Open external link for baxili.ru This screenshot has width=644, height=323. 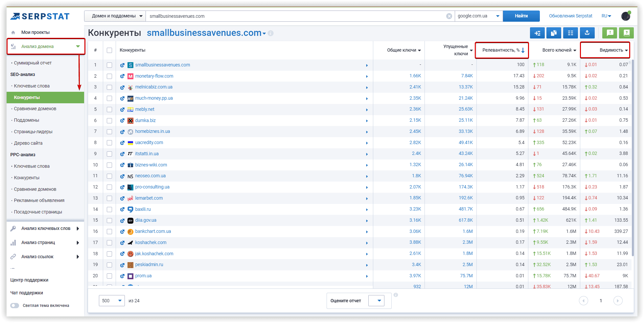(122, 210)
